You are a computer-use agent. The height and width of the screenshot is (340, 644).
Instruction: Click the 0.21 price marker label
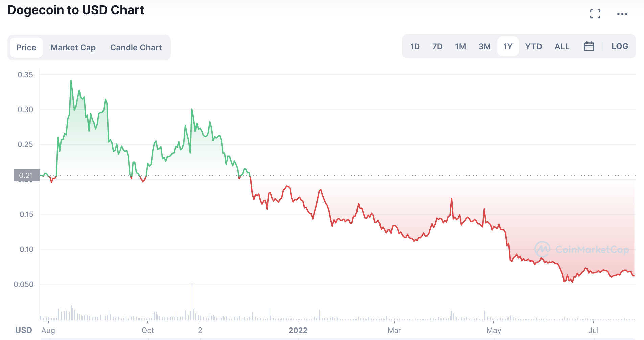pyautogui.click(x=26, y=175)
